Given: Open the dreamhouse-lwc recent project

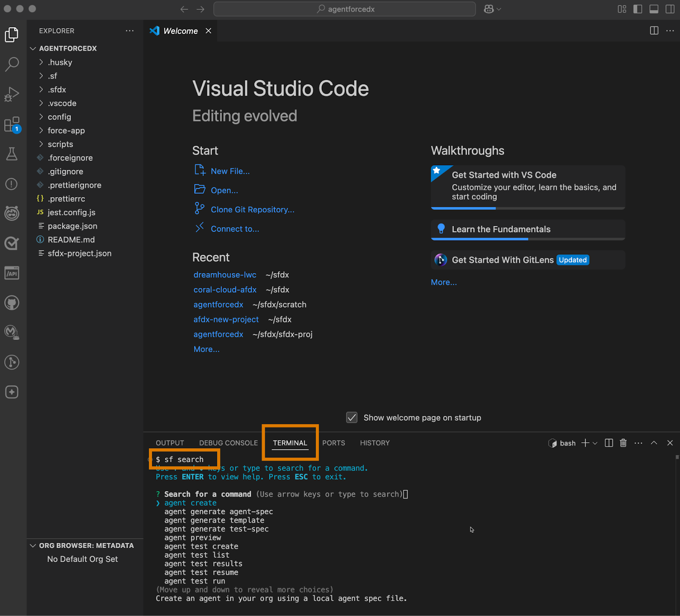Looking at the screenshot, I should [x=225, y=275].
